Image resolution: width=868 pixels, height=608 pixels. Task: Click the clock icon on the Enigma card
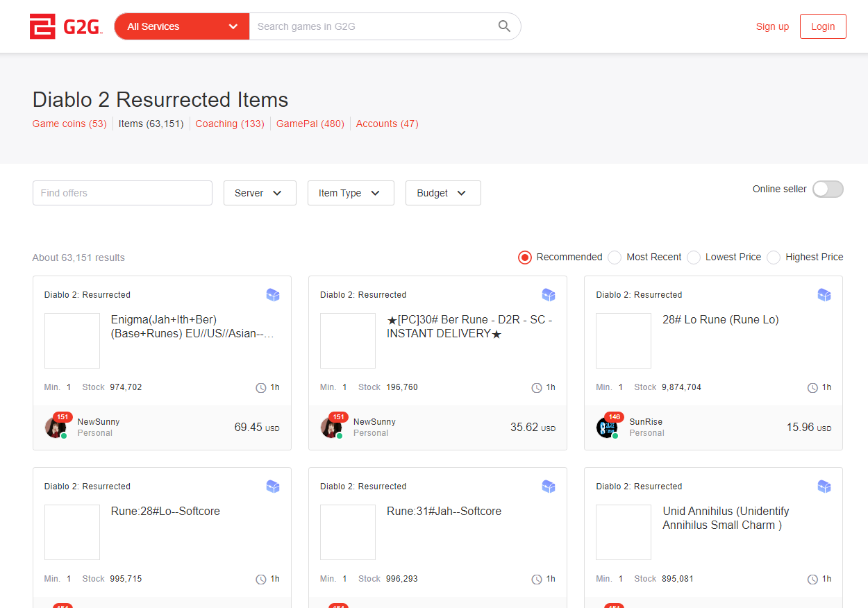pyautogui.click(x=261, y=388)
